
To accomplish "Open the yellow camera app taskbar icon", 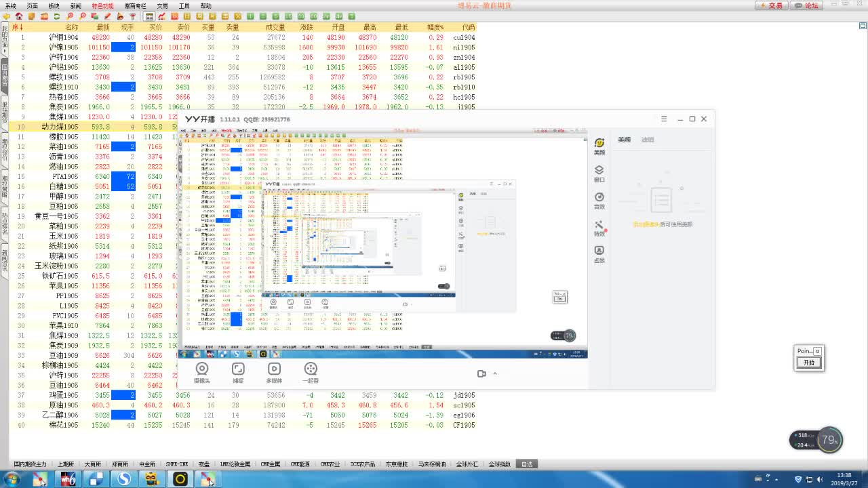I will [180, 479].
